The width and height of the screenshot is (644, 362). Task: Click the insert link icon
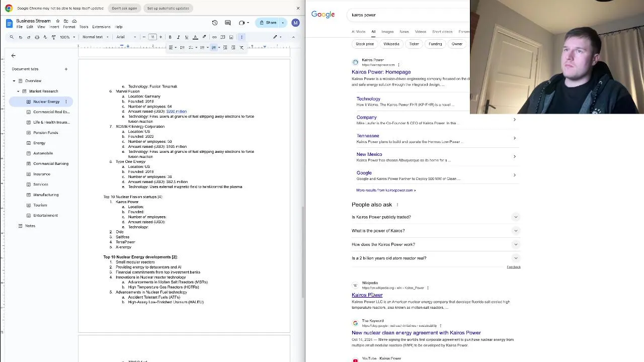(x=214, y=37)
